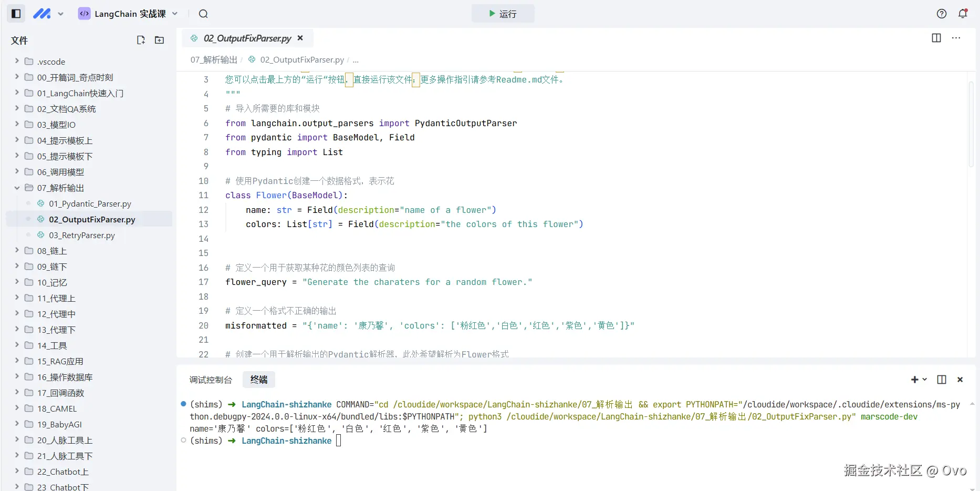Close the 02_OutputFixParser.py tab

pyautogui.click(x=300, y=38)
